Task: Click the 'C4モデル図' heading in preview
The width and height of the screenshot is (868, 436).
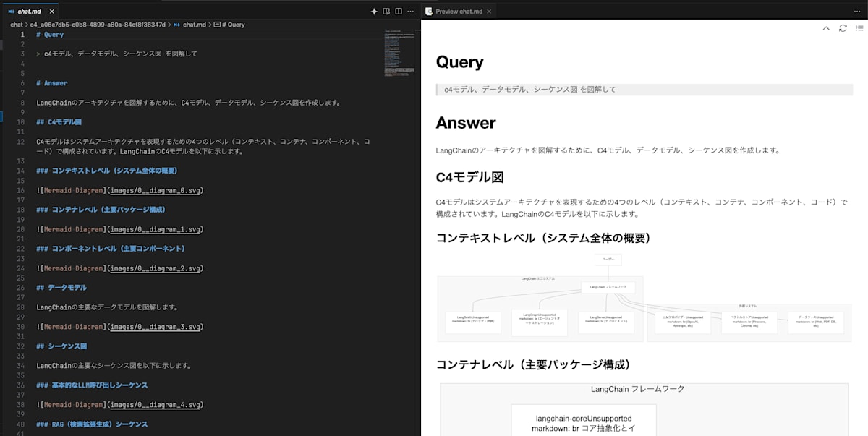Action: 469,178
